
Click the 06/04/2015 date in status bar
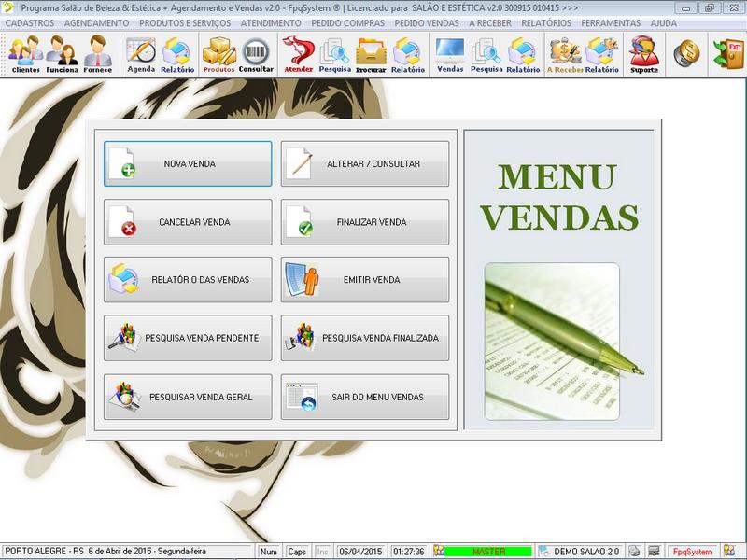360,552
